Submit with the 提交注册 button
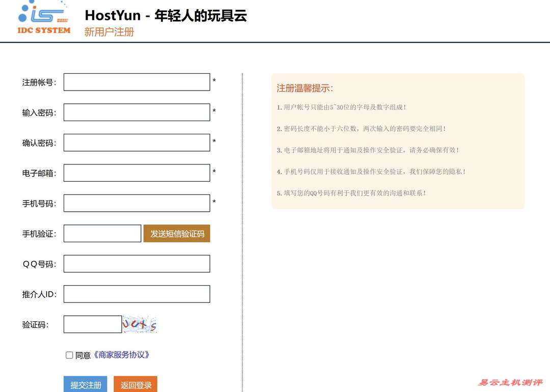Viewport: 550px width, 392px height. pyautogui.click(x=86, y=385)
